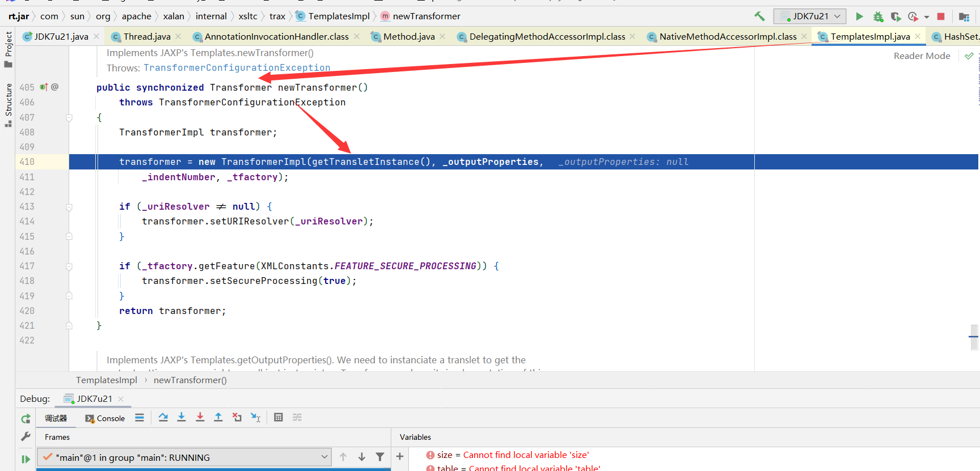Collapse method body fold marker at line 407

[x=69, y=118]
